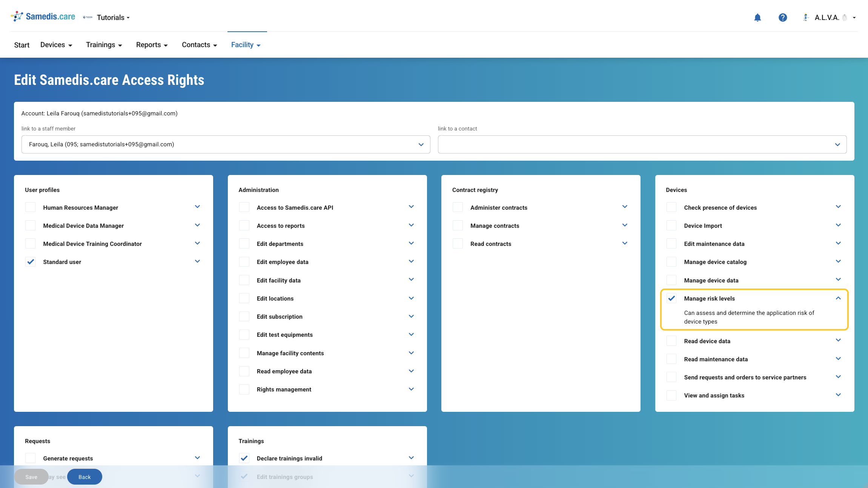Check Medical Device Training Coordinator profile
Image resolution: width=868 pixels, height=488 pixels.
tap(31, 243)
